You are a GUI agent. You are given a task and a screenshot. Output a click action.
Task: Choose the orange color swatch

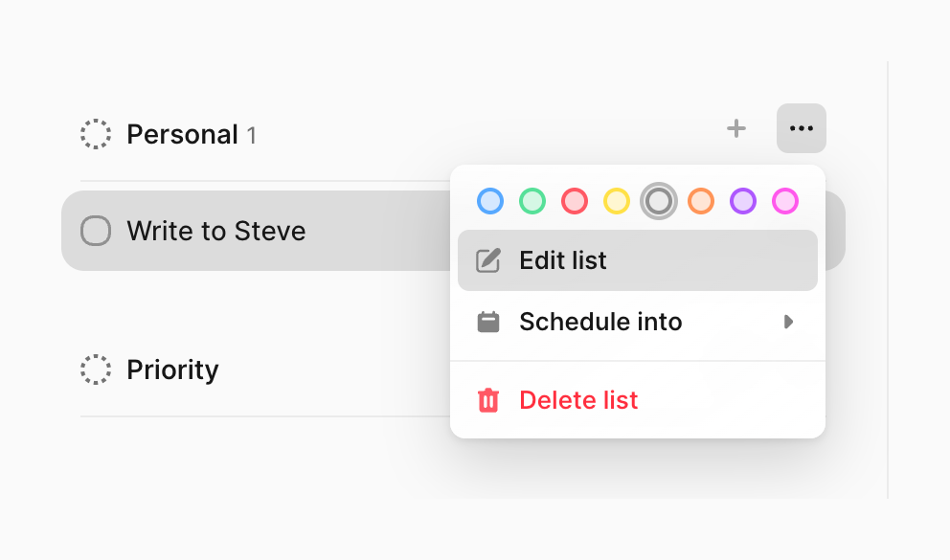pos(701,201)
